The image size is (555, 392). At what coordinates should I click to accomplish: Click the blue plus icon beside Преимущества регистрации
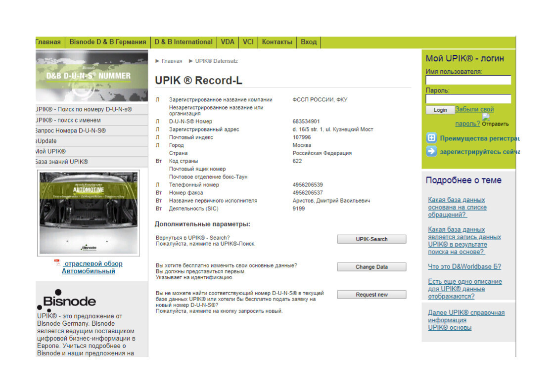[x=431, y=138]
